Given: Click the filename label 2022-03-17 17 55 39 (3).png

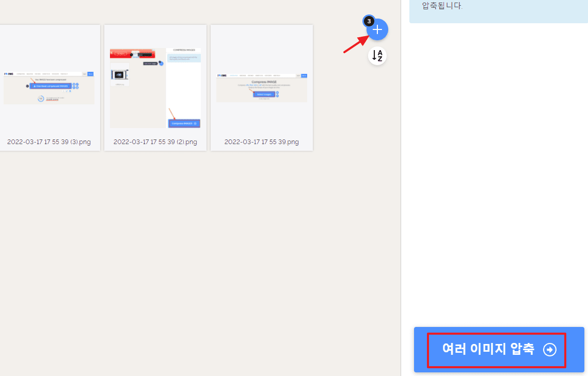Looking at the screenshot, I should pos(49,142).
